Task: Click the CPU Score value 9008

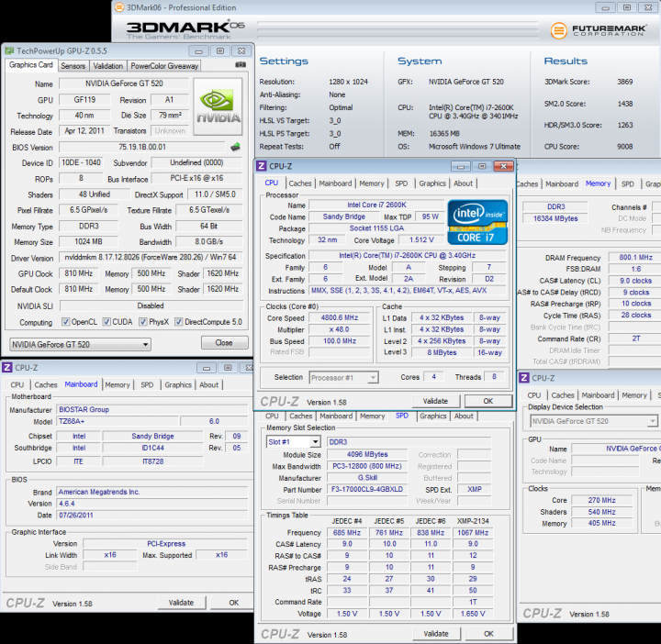Action: 625,147
